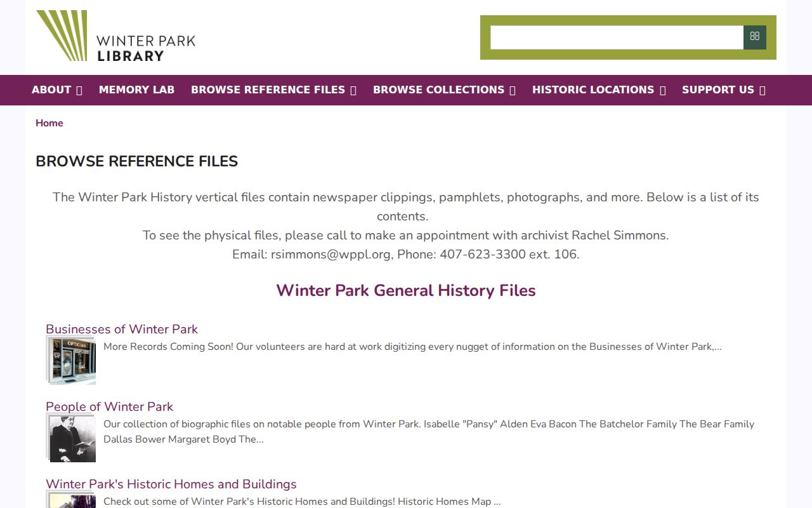Open the Browse Reference Files menu label

click(x=268, y=90)
